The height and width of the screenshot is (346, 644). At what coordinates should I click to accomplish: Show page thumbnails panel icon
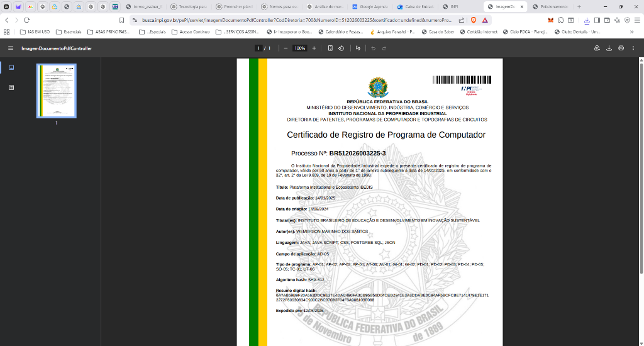(x=11, y=67)
